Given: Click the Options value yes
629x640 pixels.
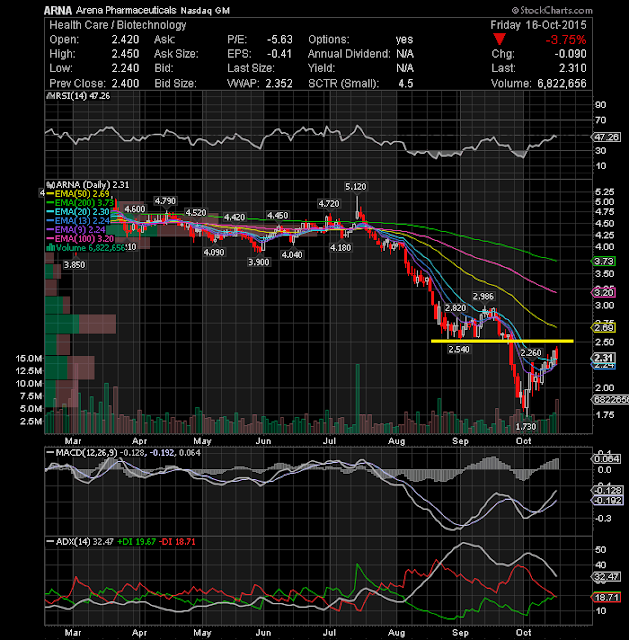Looking at the screenshot, I should (404, 40).
